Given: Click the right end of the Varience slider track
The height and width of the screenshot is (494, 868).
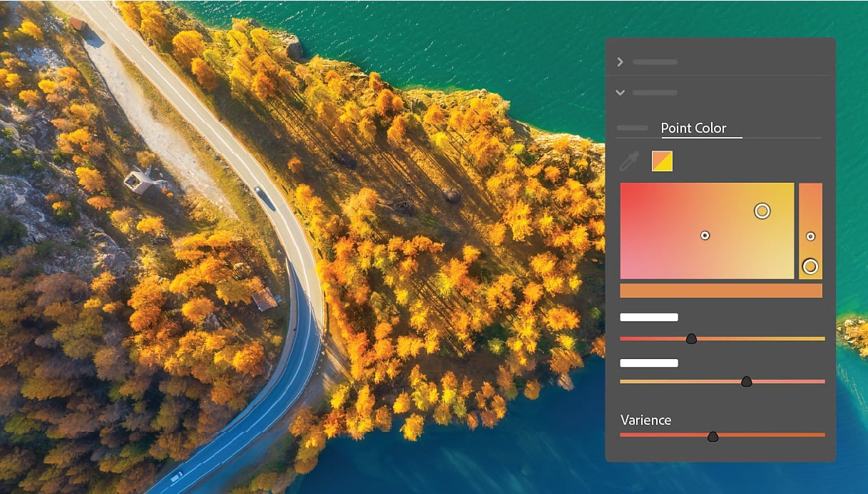Looking at the screenshot, I should (x=820, y=434).
